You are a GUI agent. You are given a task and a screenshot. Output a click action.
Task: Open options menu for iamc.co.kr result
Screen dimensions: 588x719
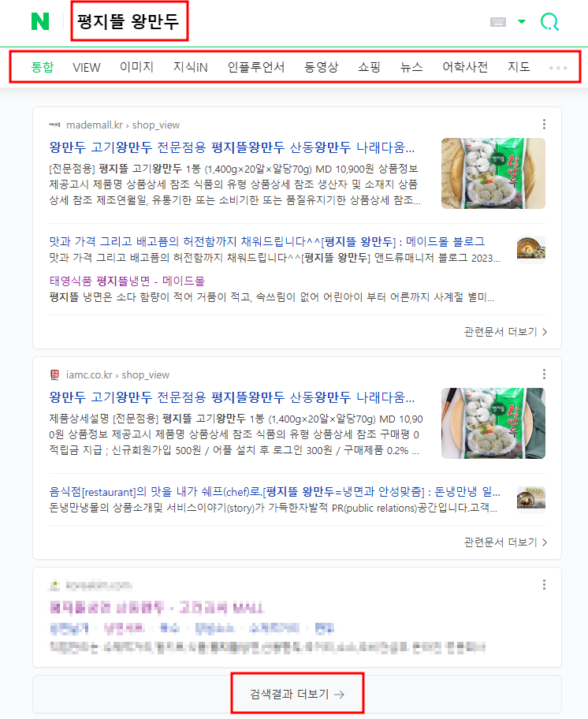[x=544, y=374]
